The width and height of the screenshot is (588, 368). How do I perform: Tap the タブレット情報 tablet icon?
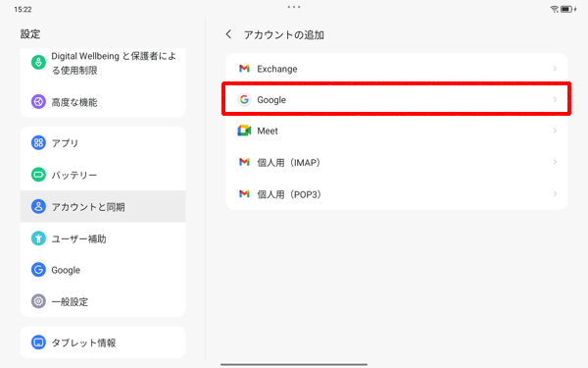coord(38,342)
